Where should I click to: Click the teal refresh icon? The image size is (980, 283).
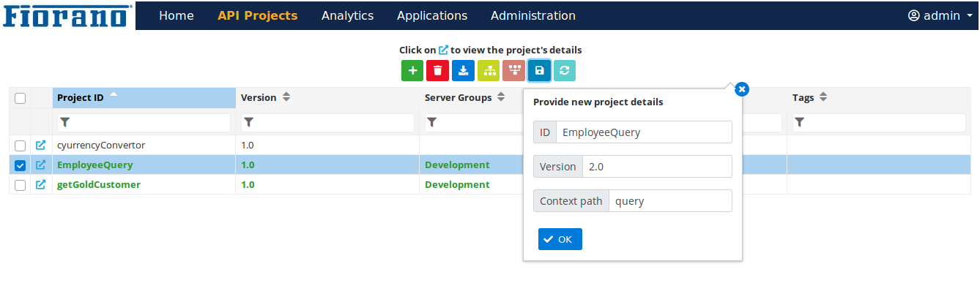564,70
